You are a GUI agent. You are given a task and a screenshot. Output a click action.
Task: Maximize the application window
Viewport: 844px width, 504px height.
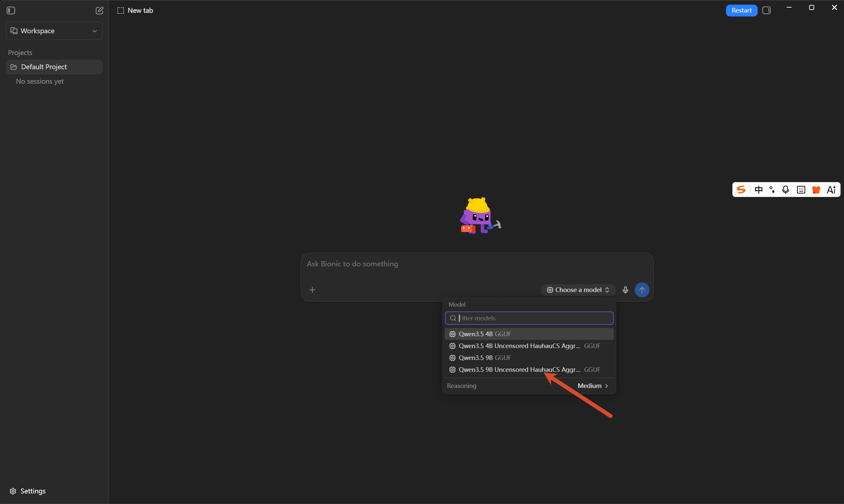(x=812, y=8)
